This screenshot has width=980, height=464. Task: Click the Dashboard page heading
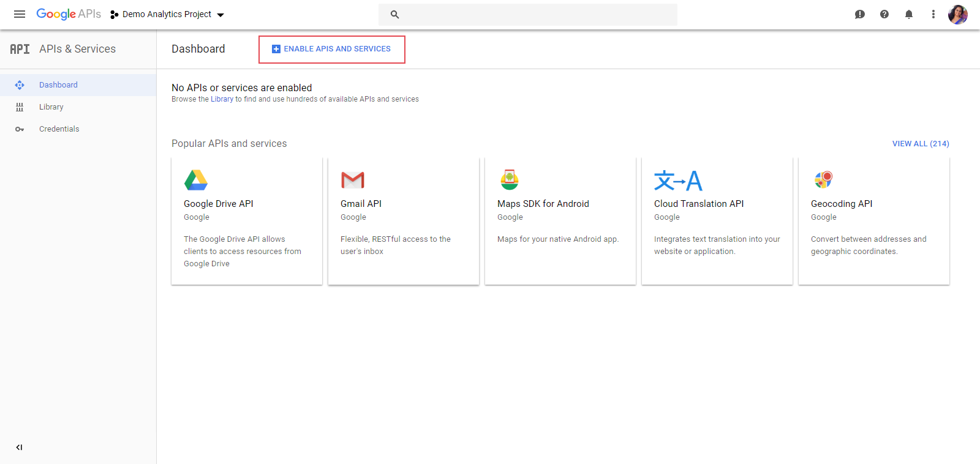[198, 49]
